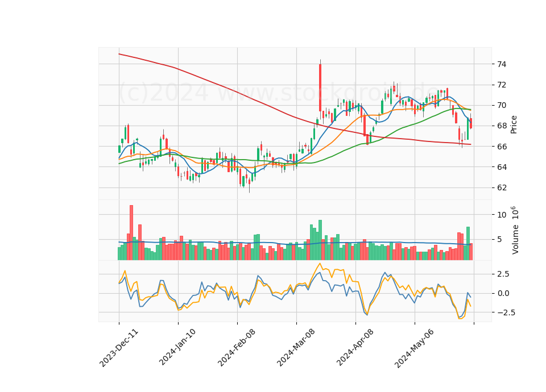
Task: Click the 2024-Jan-10 date label
Action: pos(177,347)
